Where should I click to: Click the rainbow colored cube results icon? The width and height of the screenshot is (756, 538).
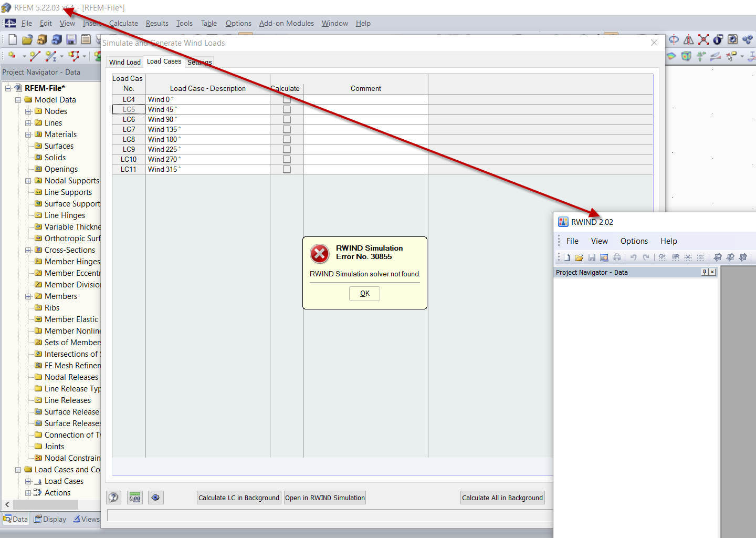click(x=686, y=56)
